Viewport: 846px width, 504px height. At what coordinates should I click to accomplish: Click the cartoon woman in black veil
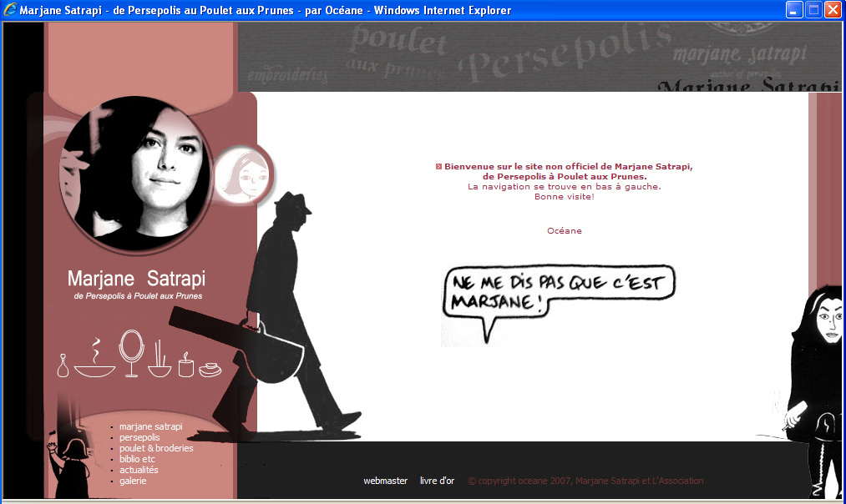[815, 391]
